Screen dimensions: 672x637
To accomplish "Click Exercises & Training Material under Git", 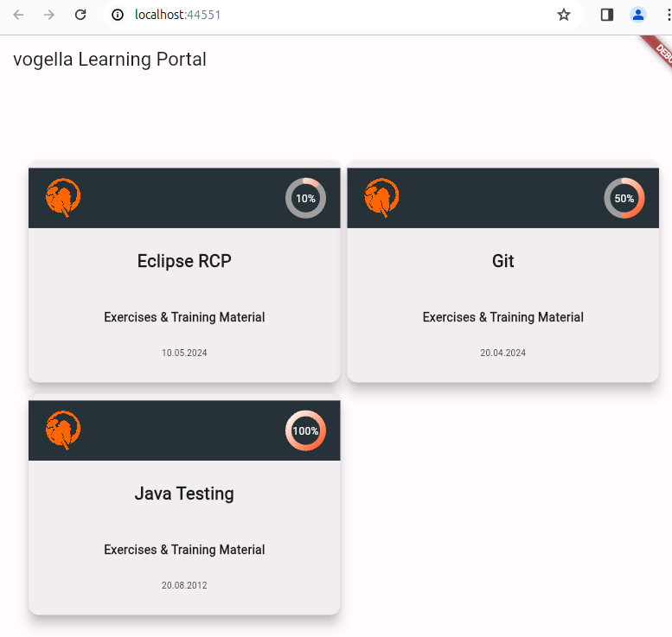I will click(503, 317).
